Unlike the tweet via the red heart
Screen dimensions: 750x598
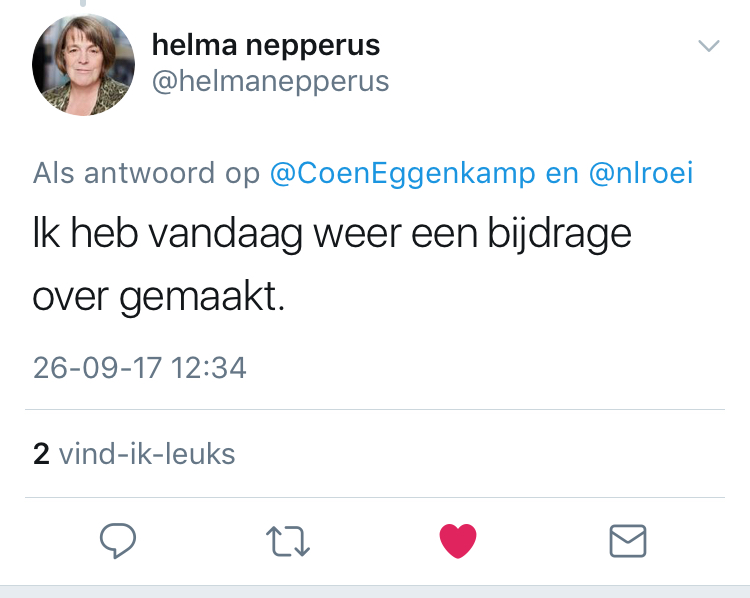[x=459, y=541]
